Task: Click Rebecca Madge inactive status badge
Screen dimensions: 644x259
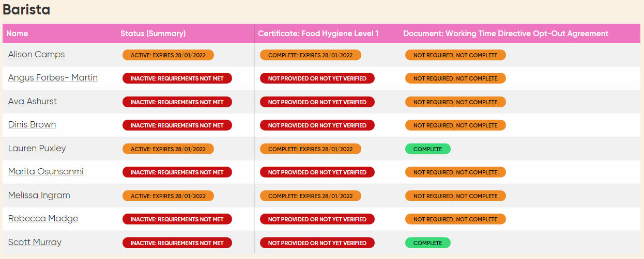Action: pos(177,219)
